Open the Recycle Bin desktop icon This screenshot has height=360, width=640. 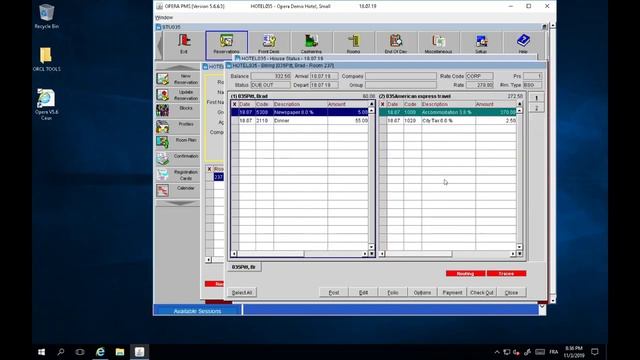point(47,16)
